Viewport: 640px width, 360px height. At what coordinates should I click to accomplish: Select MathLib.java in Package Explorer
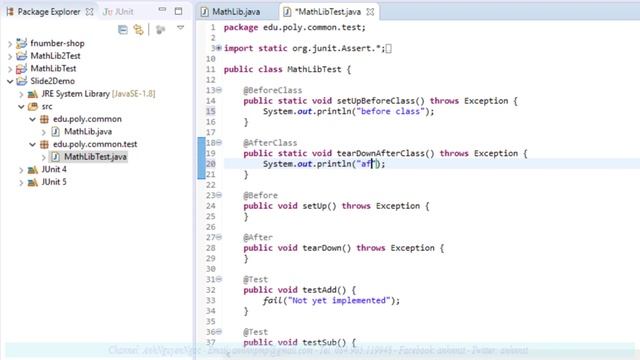(x=88, y=131)
